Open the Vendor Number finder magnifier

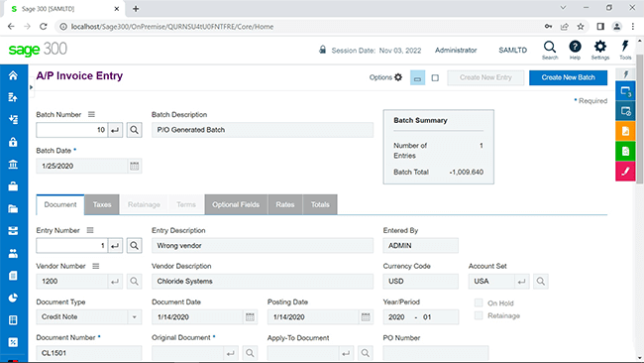click(135, 282)
